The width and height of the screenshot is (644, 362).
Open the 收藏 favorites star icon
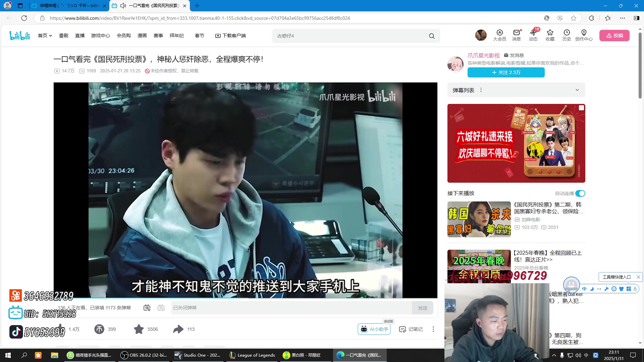pyautogui.click(x=550, y=35)
